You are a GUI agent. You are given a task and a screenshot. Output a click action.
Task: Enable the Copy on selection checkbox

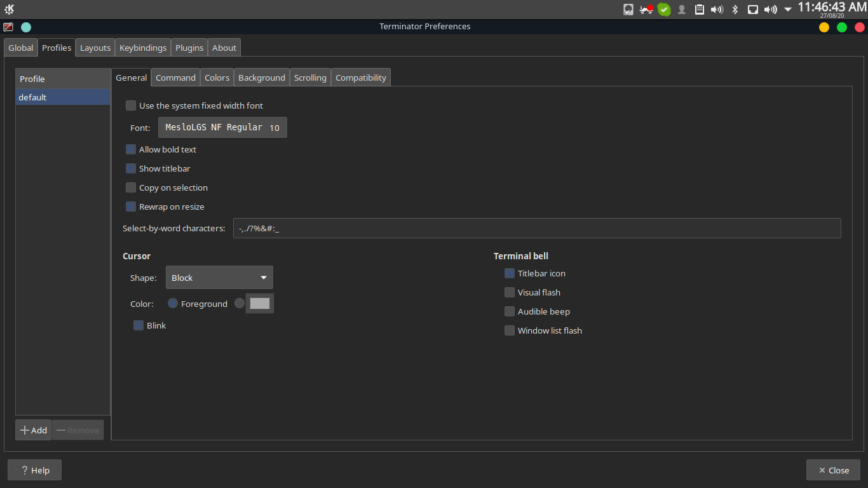(x=131, y=187)
